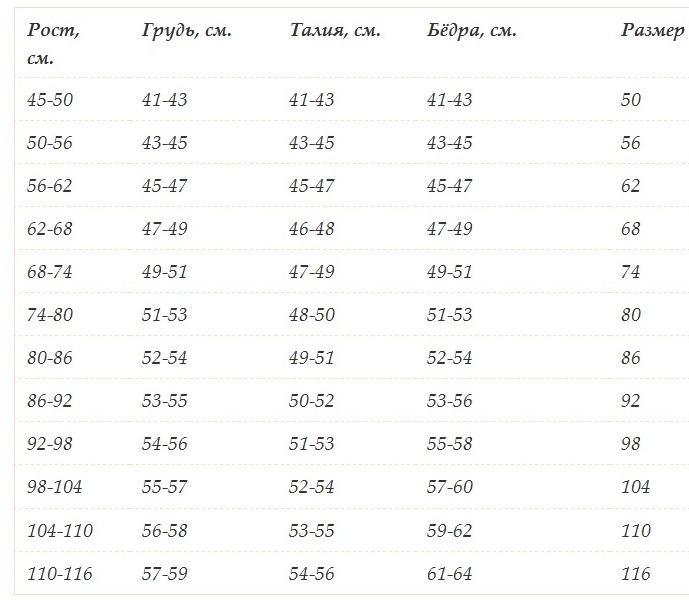Click the "Размер" column header
Screen dimensions: 689x600
pyautogui.click(x=652, y=31)
